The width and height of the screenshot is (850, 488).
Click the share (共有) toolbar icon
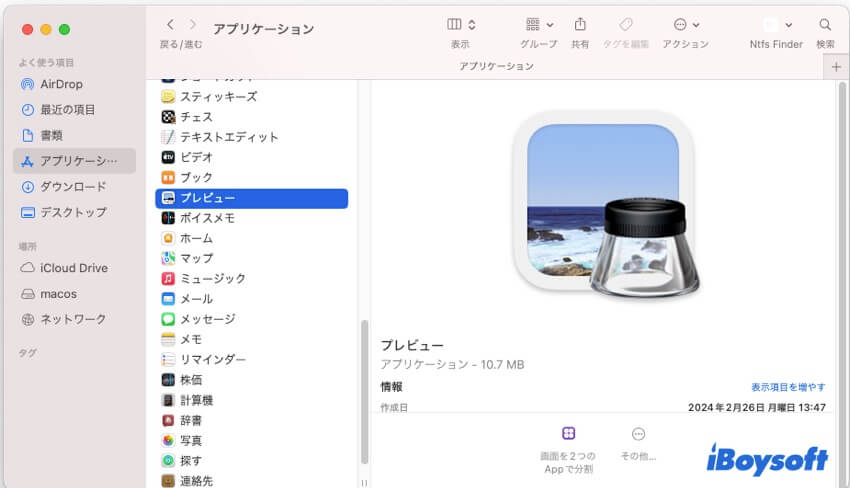coord(580,24)
